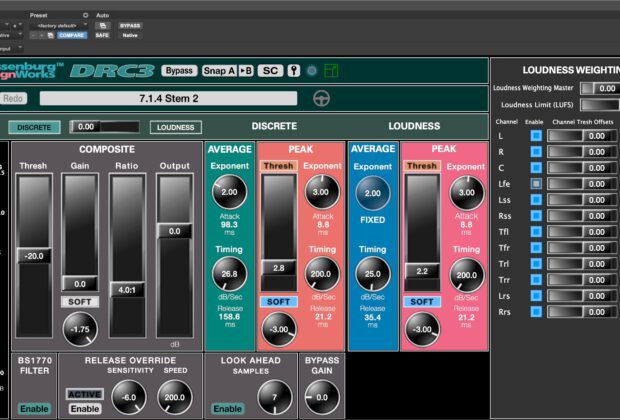620x420 pixels.
Task: Click the Release Override Enable button
Action: coord(85,409)
